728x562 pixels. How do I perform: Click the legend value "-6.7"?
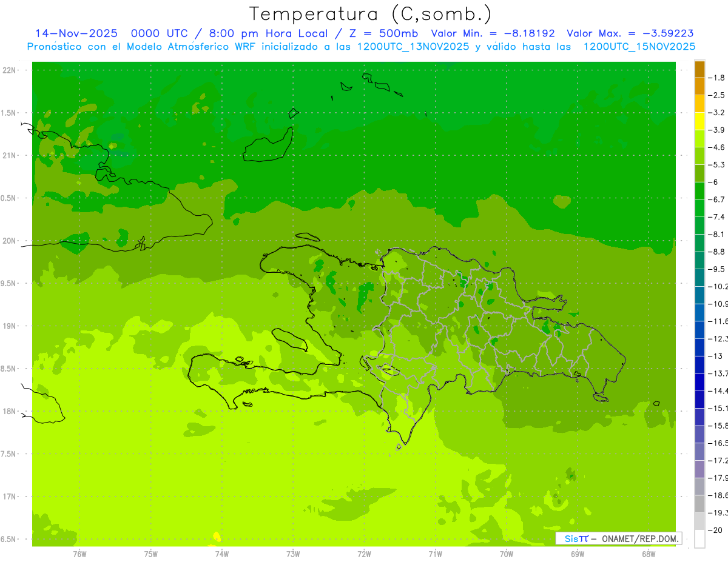tap(716, 199)
